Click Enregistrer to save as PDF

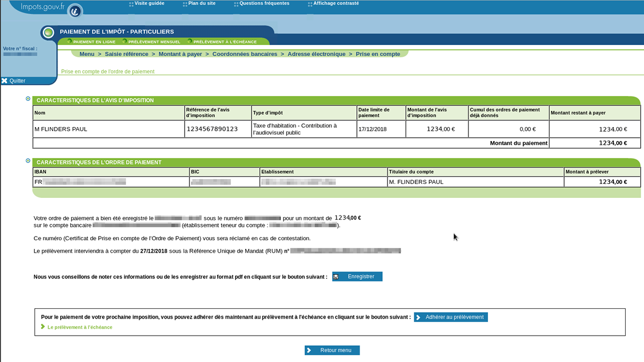(357, 277)
